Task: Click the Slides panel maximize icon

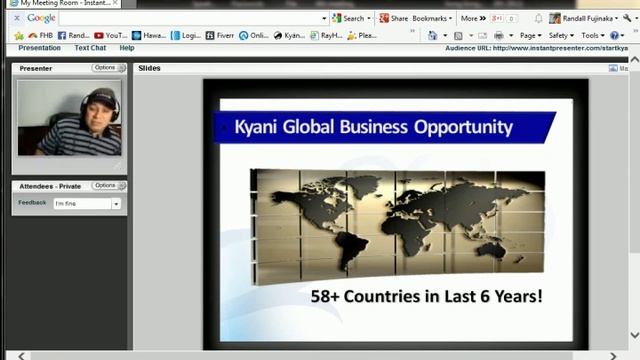Action: click(x=613, y=68)
